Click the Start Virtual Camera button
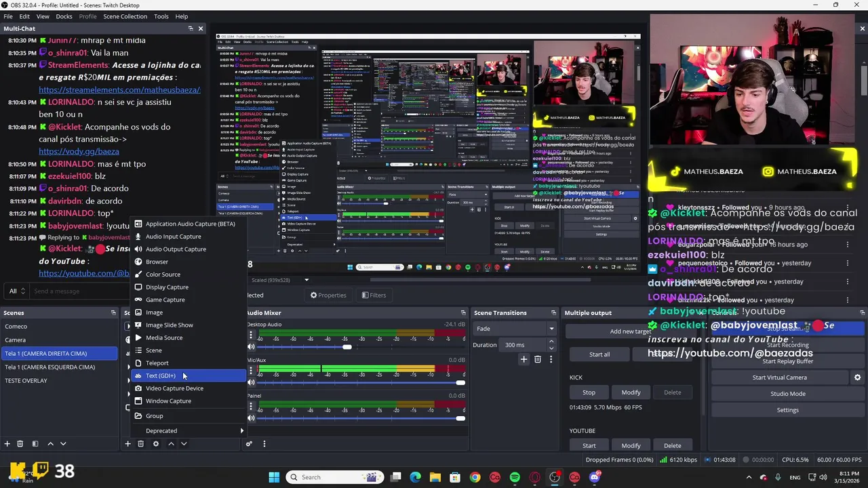The image size is (868, 488). (780, 378)
